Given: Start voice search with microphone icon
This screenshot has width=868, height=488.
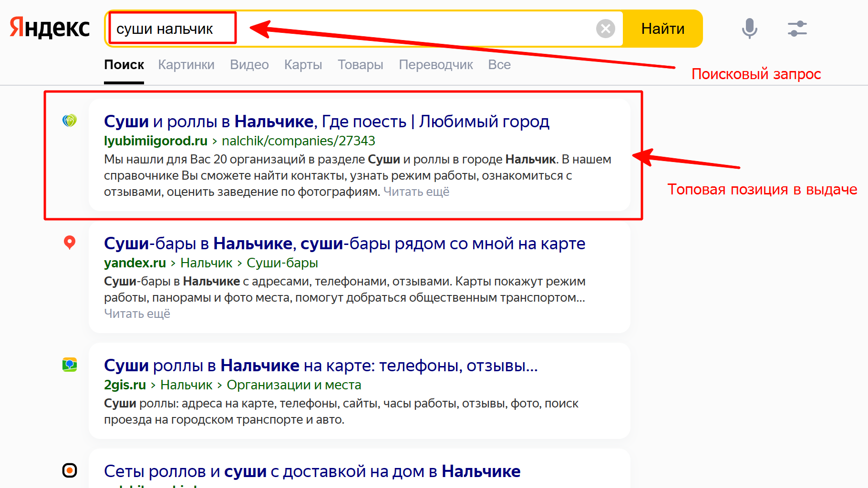Looking at the screenshot, I should click(749, 29).
